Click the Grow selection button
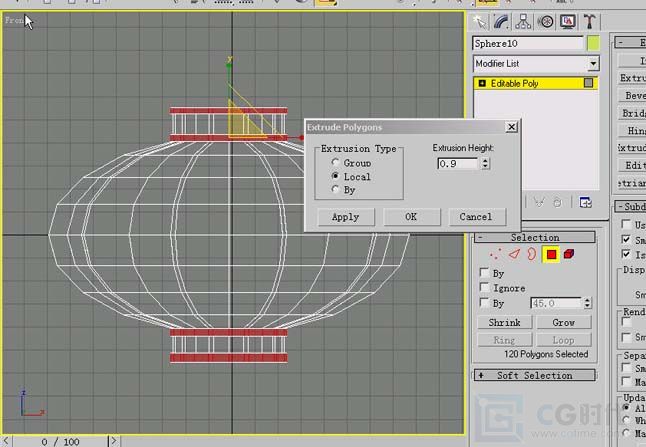The height and width of the screenshot is (447, 646). (x=564, y=322)
